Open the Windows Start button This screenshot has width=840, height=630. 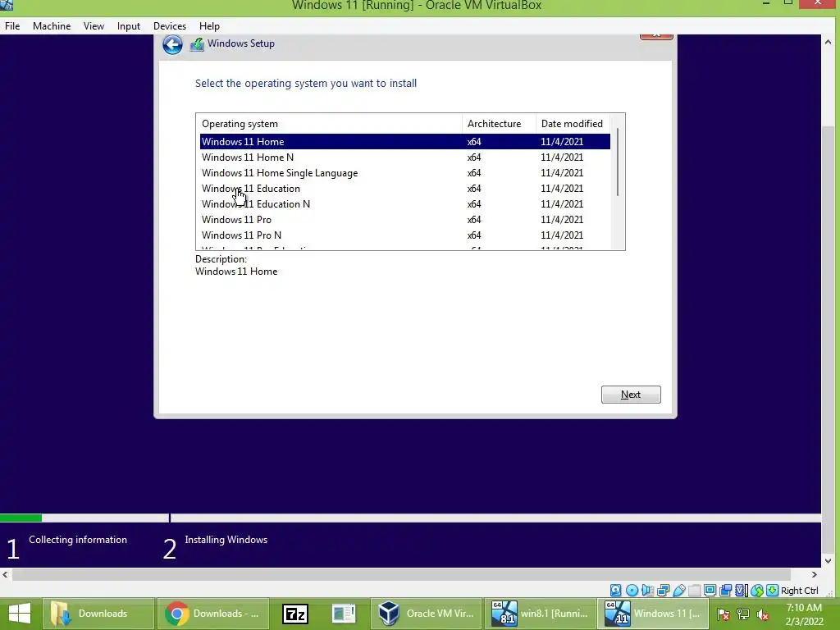click(20, 614)
